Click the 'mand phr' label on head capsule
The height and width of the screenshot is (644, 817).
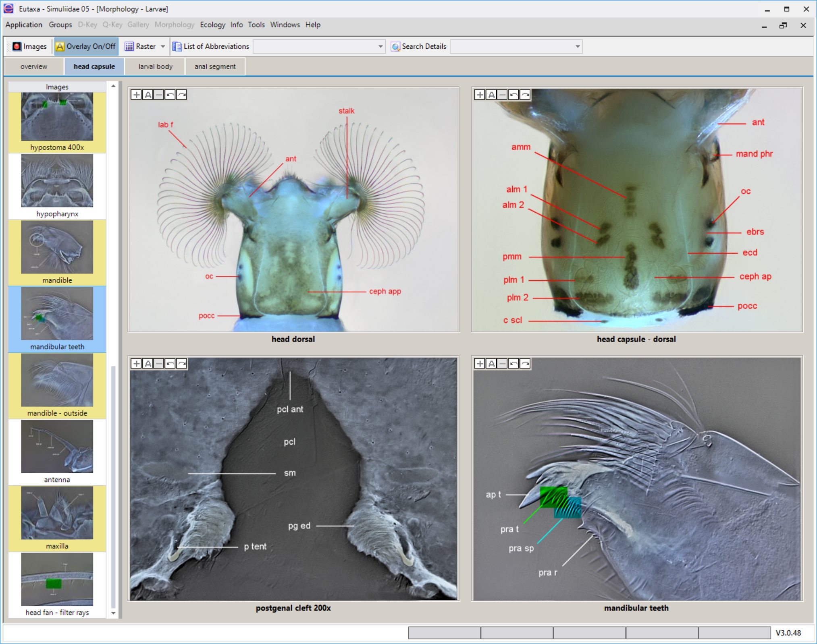754,154
